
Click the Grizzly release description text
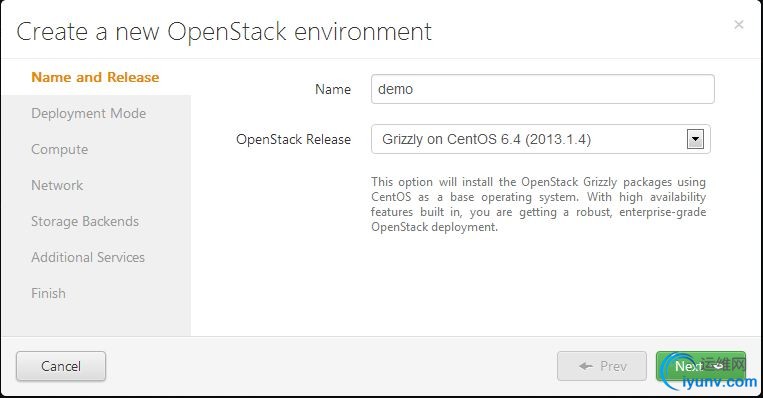(538, 204)
